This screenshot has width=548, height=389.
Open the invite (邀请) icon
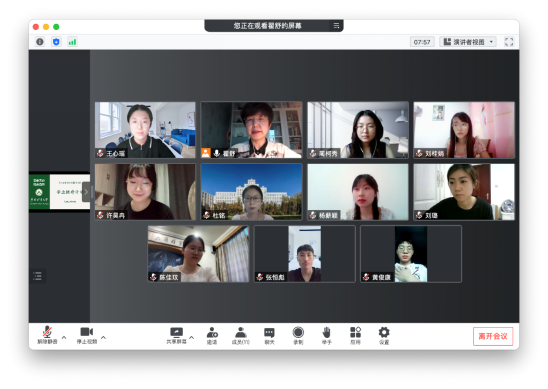[x=212, y=336]
